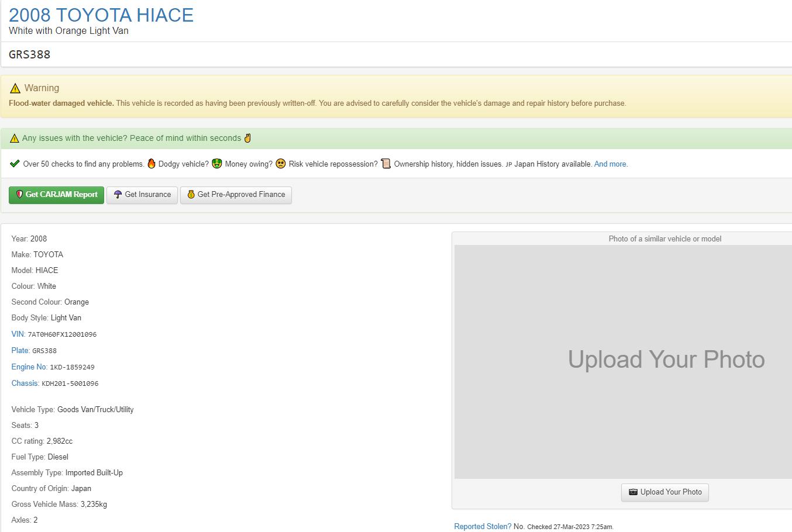This screenshot has height=532, width=792.
Task: Click the subtitle 'White with Orange Light Van'
Action: coord(68,31)
